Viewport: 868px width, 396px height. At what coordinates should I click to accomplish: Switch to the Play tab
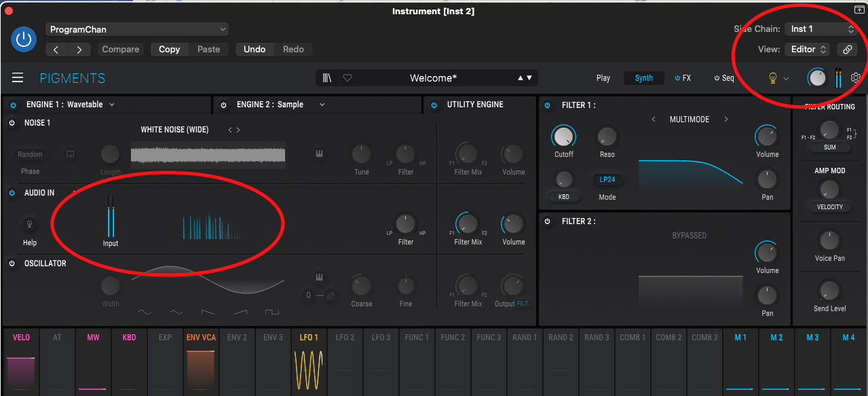click(603, 78)
